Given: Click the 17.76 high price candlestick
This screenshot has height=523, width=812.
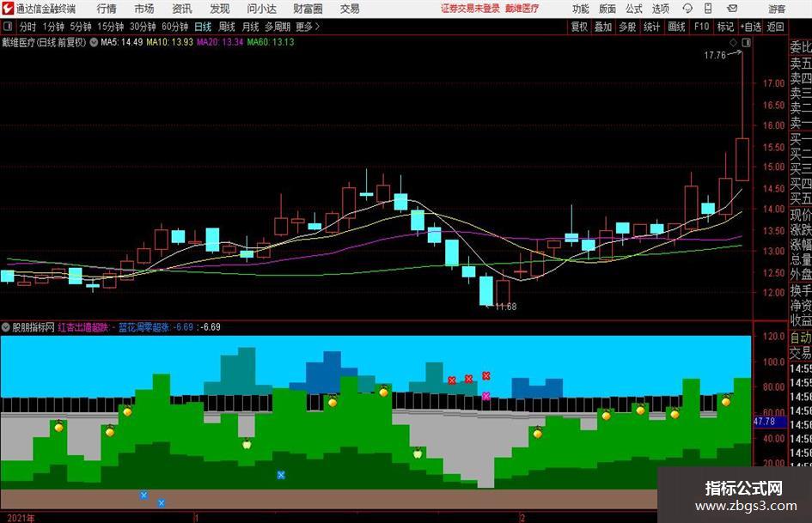Looking at the screenshot, I should click(742, 115).
